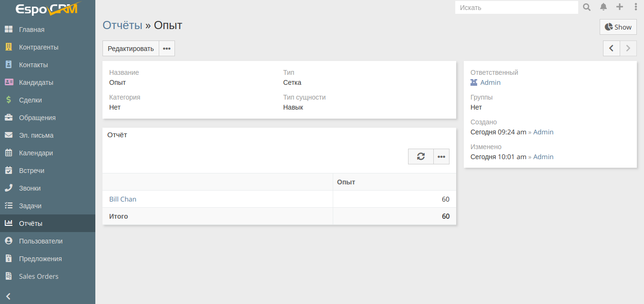Click Отчёты breadcrumb link
Viewport: 644px width, 304px height.
pos(123,25)
